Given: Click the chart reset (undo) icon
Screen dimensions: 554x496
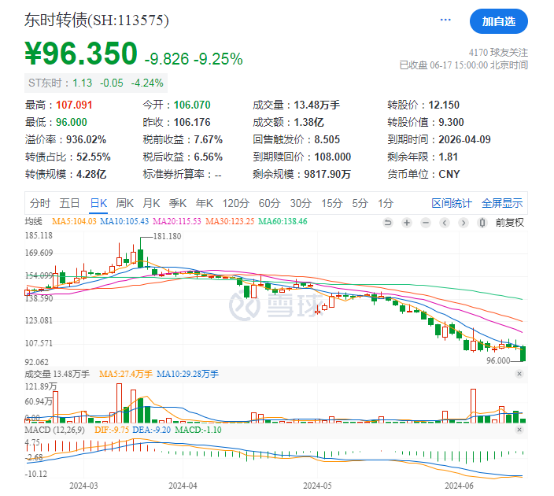Looking at the screenshot, I should 388,223.
